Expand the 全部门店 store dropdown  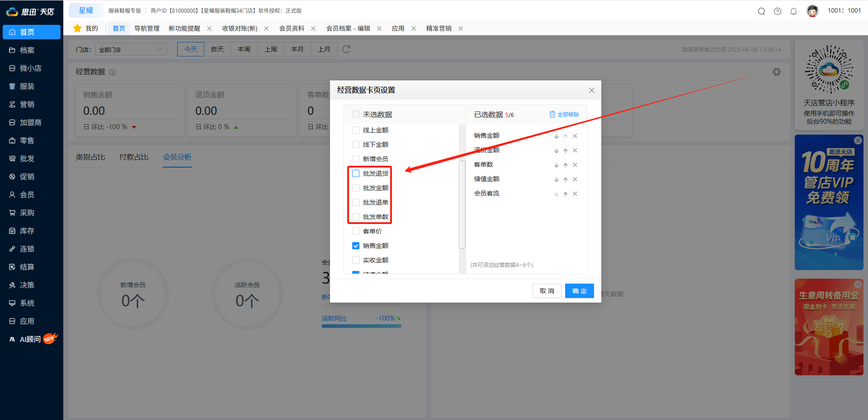point(131,49)
